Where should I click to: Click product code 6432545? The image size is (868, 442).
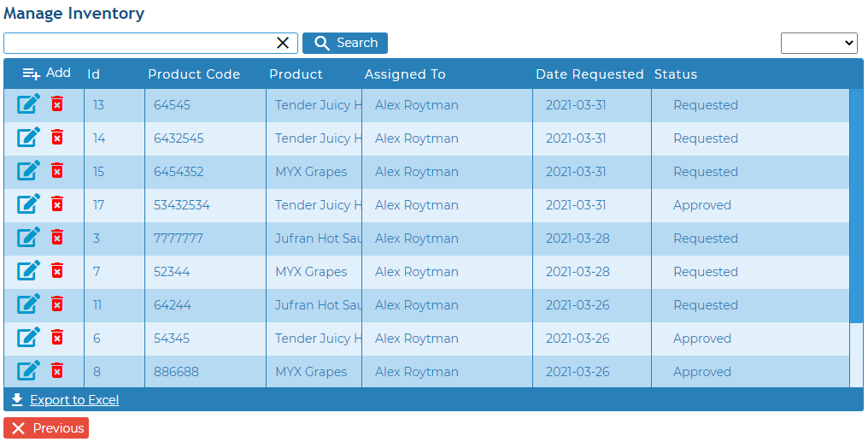179,138
